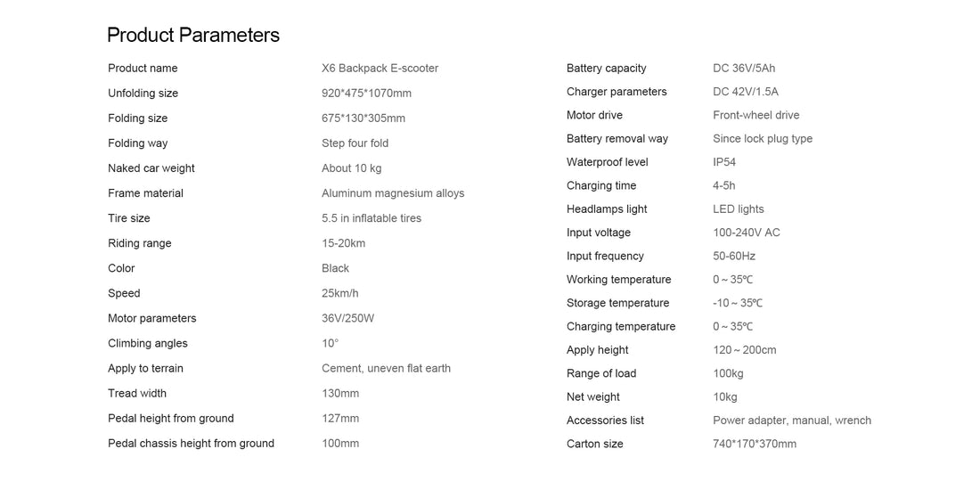
Task: Click the Battery capacity value DC 36V/5Ah
Action: 744,68
